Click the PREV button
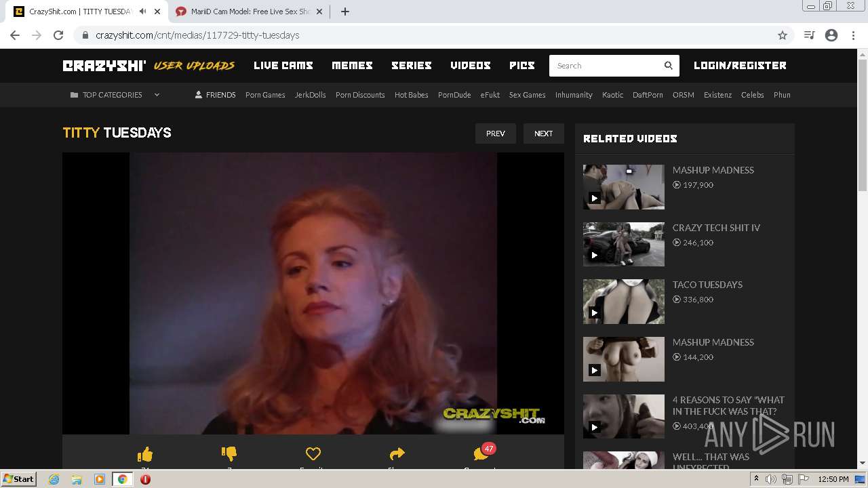 pos(496,134)
